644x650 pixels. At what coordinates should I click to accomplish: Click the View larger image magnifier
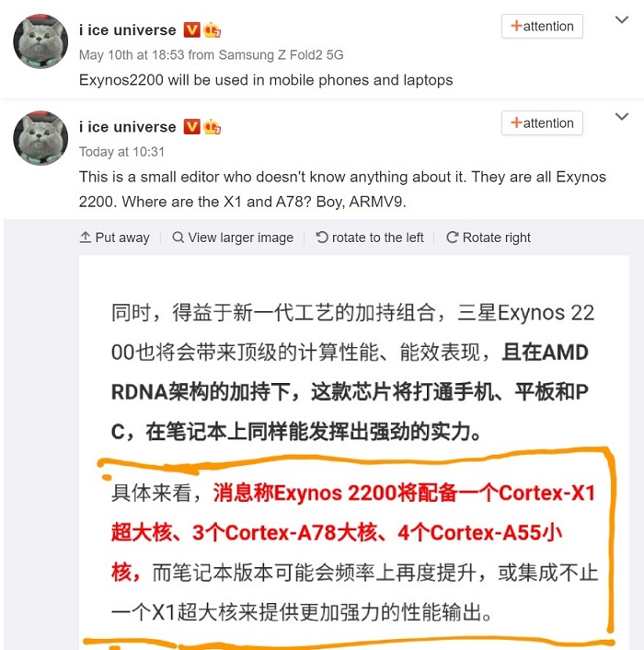pos(178,238)
